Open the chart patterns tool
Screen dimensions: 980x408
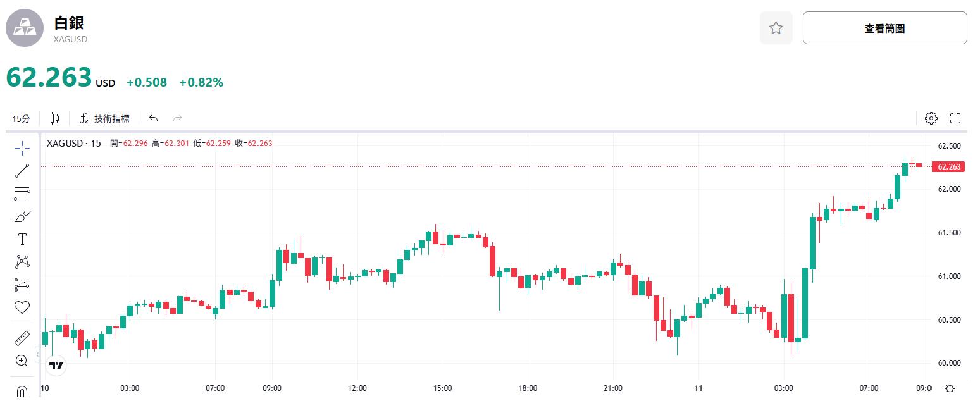coord(22,261)
